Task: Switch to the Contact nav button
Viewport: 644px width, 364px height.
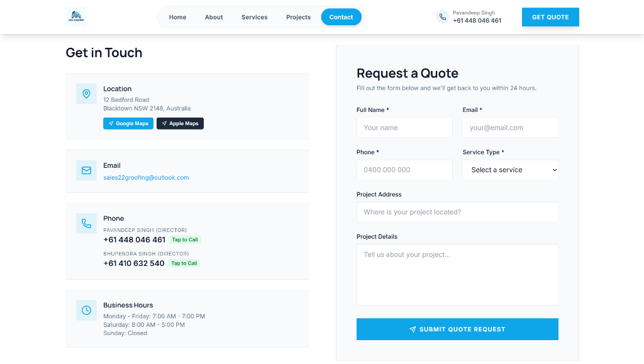Action: [341, 17]
